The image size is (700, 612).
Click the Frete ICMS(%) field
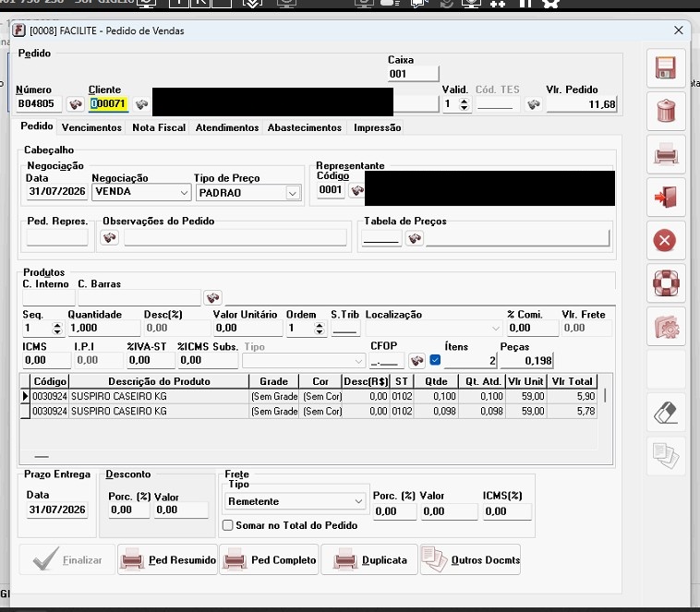click(x=507, y=511)
